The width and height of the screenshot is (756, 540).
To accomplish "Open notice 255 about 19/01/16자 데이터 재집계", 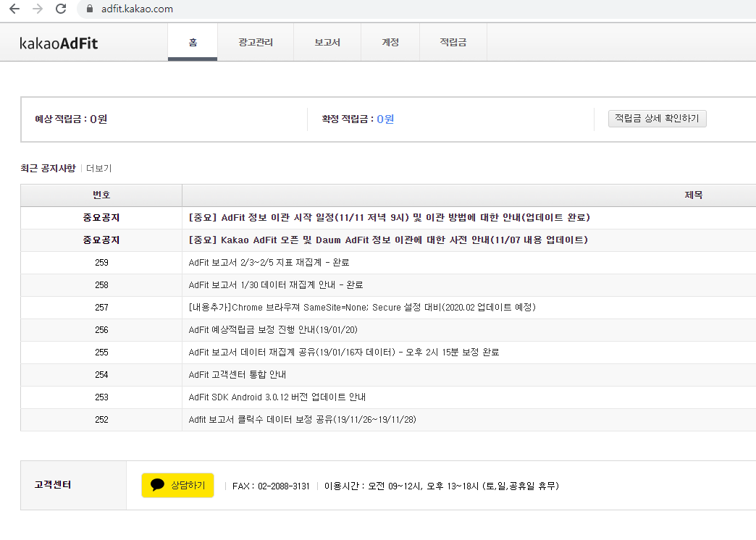I will (344, 353).
